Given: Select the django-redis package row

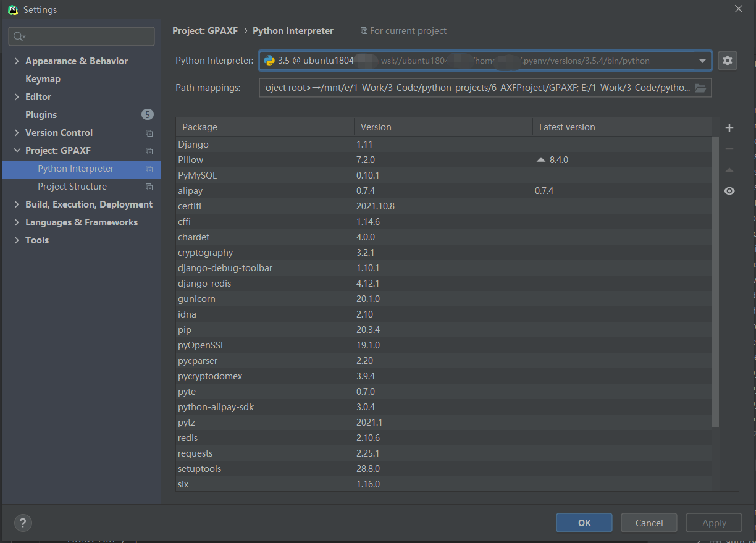Looking at the screenshot, I should (443, 284).
